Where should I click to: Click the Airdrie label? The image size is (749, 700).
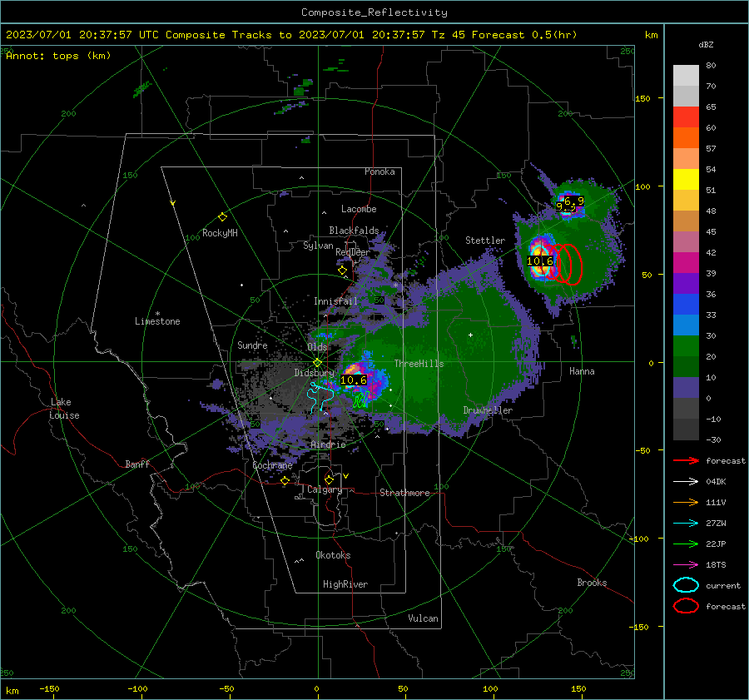coord(328,444)
